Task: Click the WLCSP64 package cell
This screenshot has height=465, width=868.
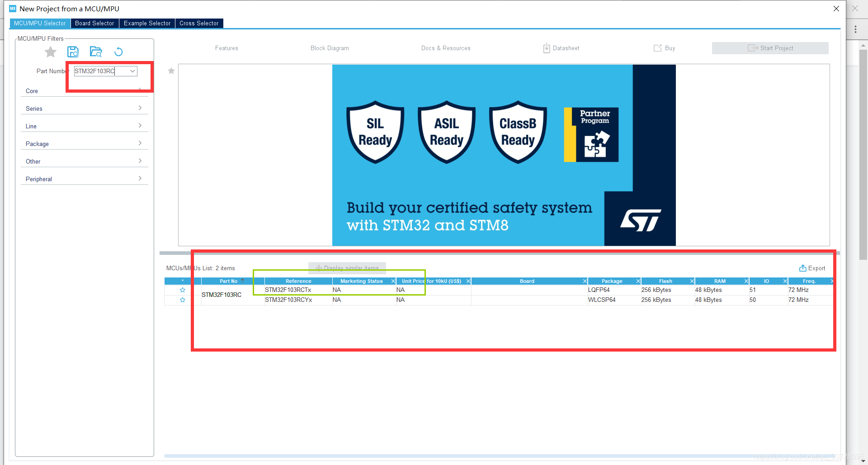Action: click(614, 300)
